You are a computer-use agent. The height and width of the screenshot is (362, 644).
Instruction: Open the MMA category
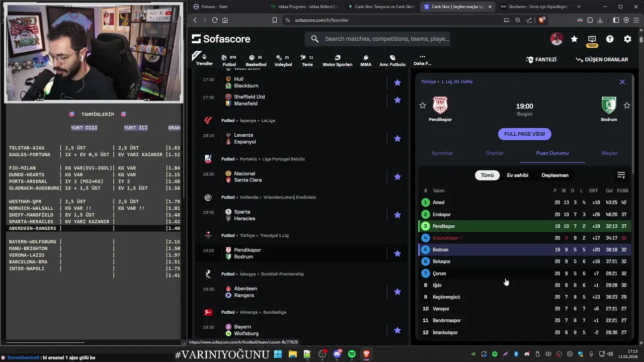coord(366,60)
